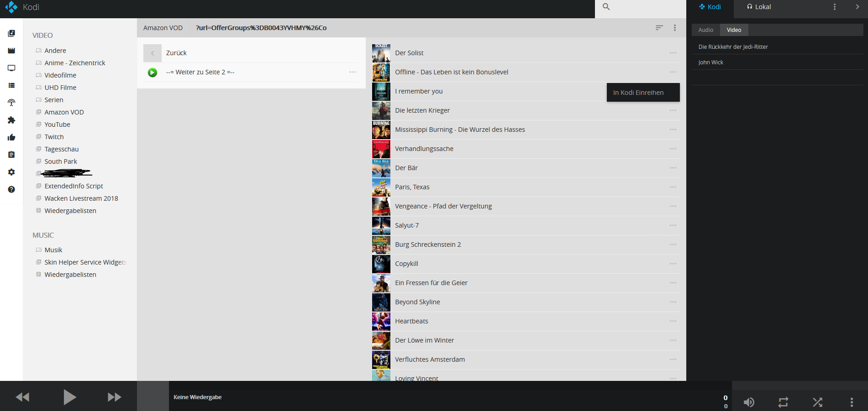Open the Twitch add-on entry
This screenshot has width=868, height=411.
pos(54,137)
